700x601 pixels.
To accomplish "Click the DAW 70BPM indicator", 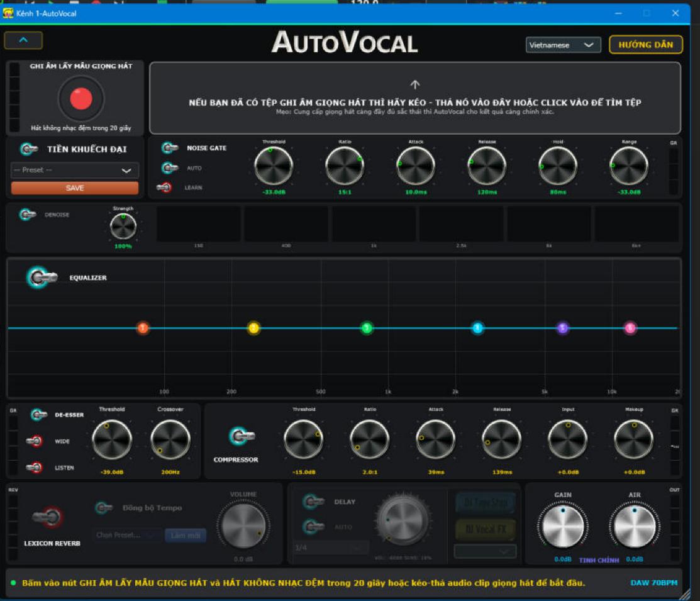I will (653, 583).
